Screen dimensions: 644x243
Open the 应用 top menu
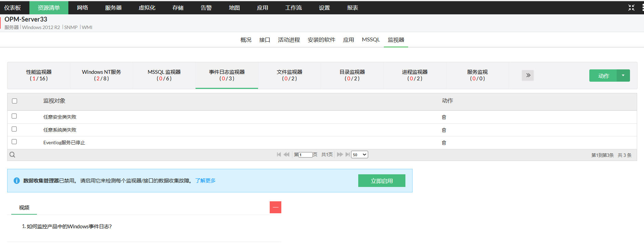coord(263,8)
